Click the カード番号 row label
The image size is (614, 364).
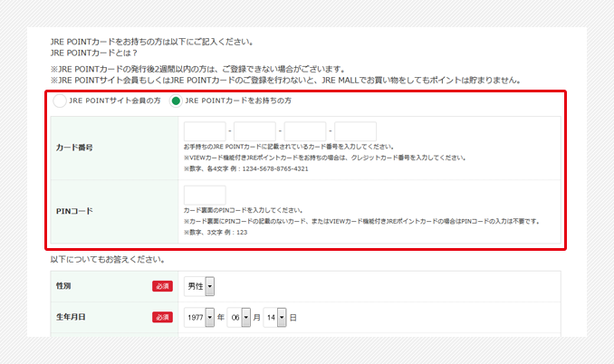74,147
